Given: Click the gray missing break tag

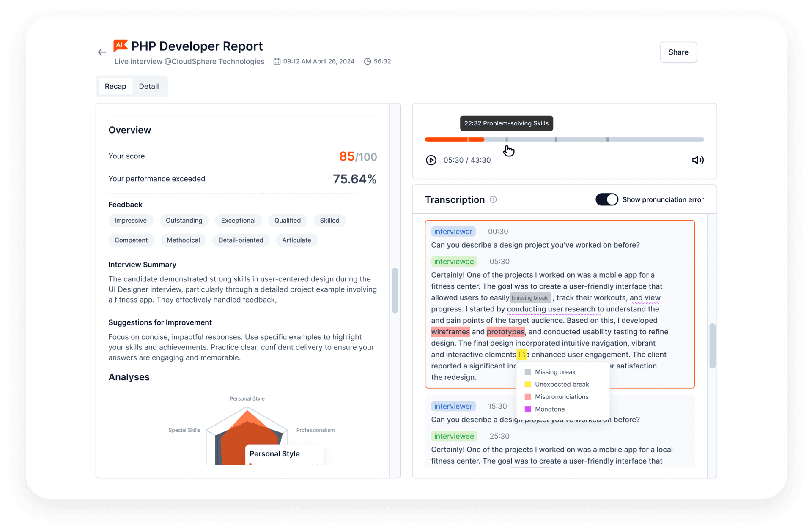Looking at the screenshot, I should coord(530,298).
